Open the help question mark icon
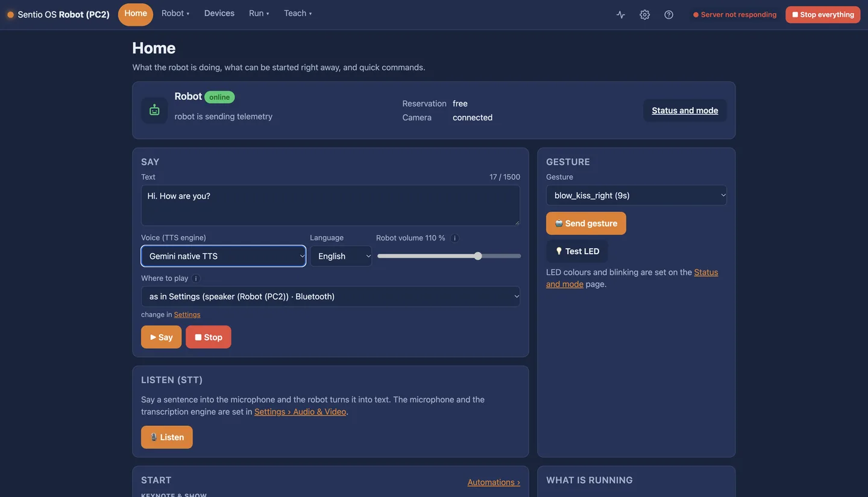868x497 pixels. point(669,14)
